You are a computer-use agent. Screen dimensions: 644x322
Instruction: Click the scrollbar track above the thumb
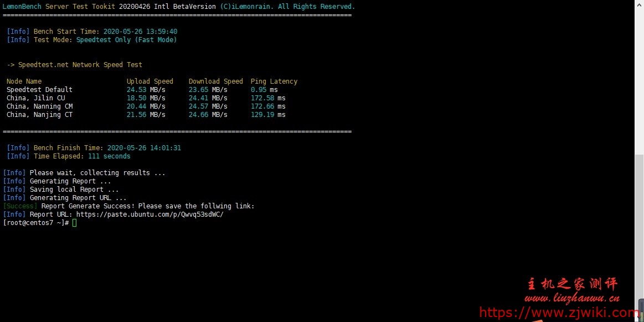pos(640,83)
